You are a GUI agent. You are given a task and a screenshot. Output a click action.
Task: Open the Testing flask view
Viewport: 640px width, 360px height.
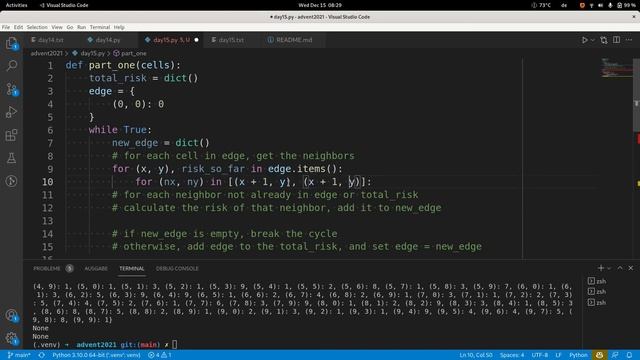point(11,158)
